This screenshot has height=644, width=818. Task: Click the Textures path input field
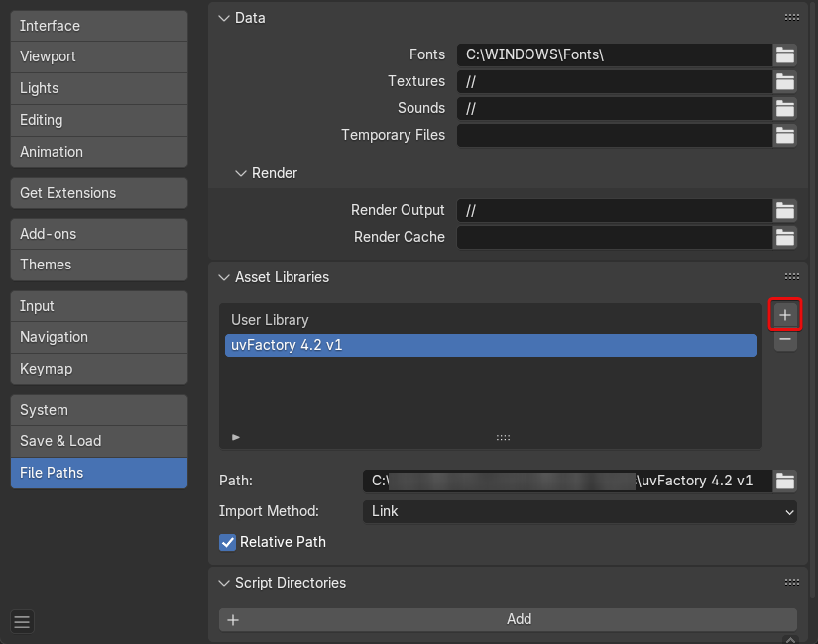click(x=615, y=82)
